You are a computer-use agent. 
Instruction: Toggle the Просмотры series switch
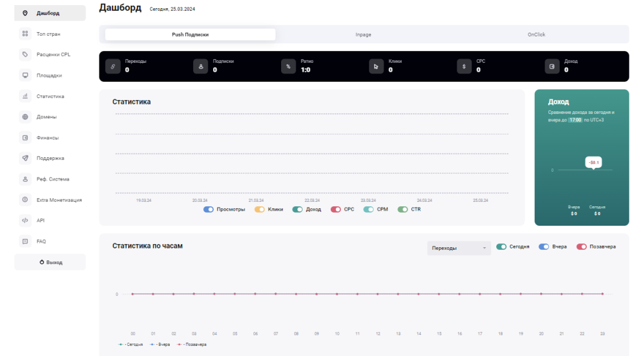pos(209,209)
